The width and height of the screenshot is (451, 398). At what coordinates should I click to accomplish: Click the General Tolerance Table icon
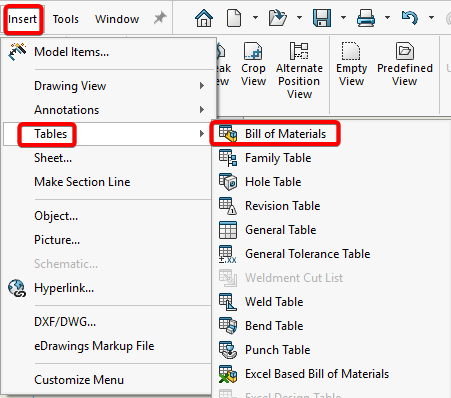228,254
